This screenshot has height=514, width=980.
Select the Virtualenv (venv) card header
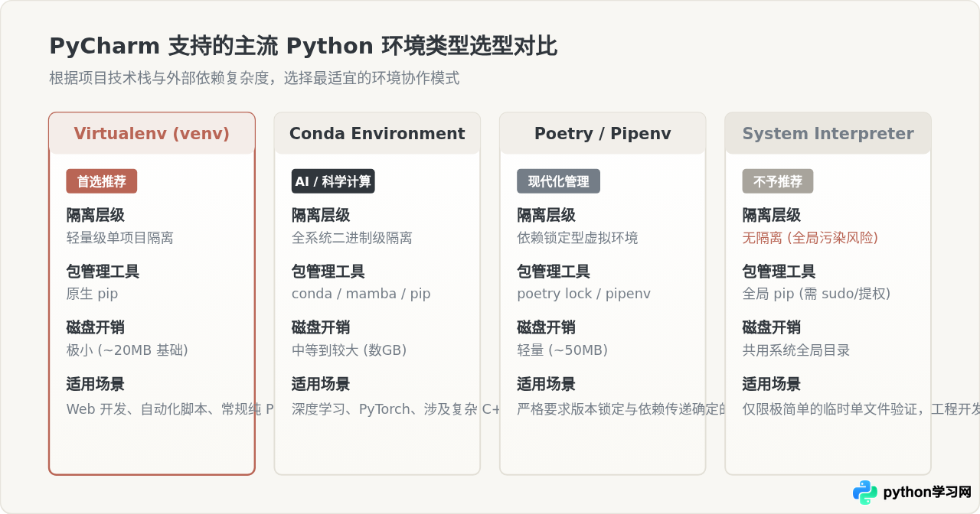(152, 134)
